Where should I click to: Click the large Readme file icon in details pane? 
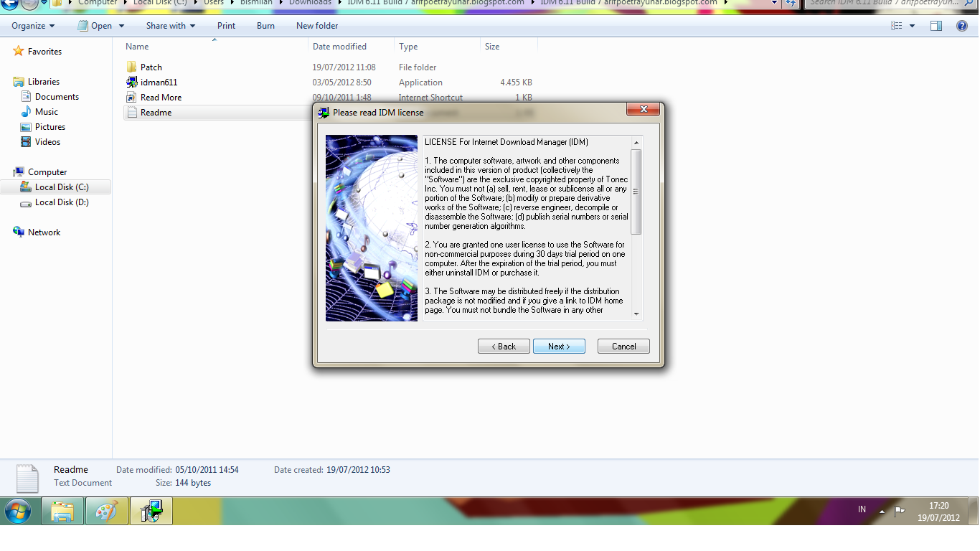27,478
